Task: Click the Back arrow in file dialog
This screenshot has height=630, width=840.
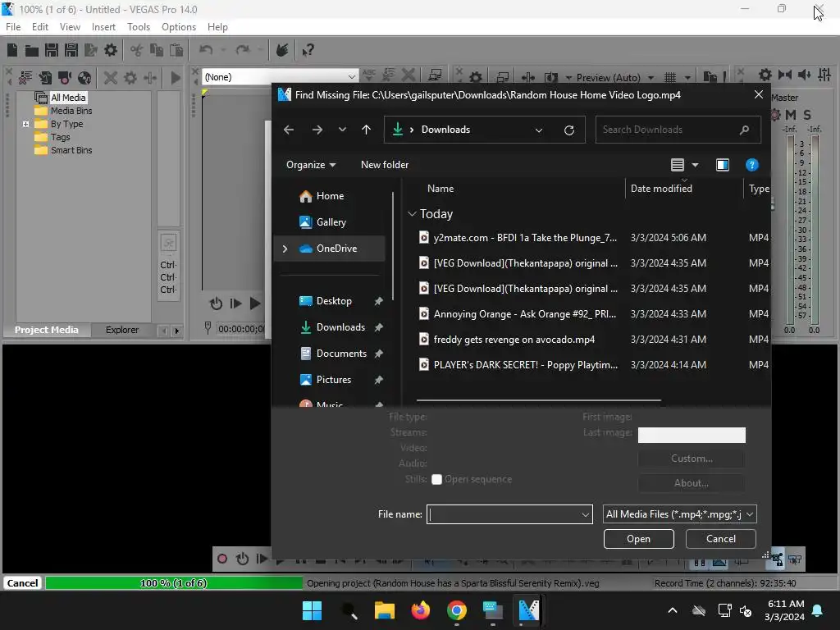Action: point(288,130)
